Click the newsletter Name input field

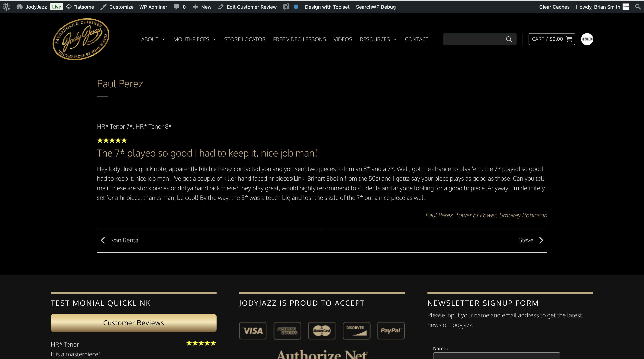497,356
